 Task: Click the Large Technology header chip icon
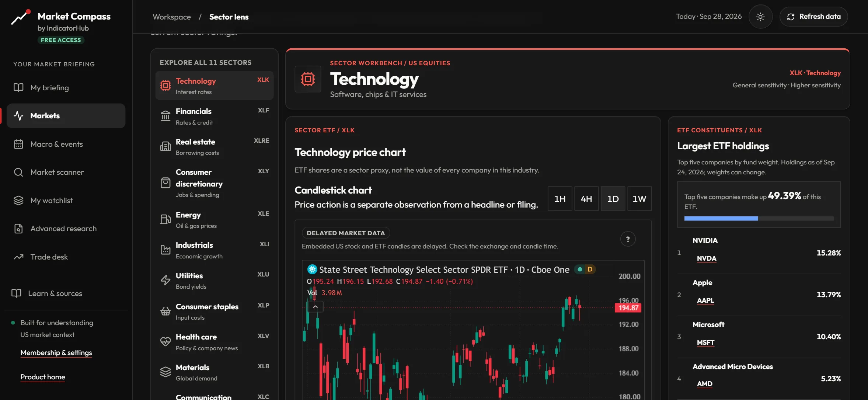point(308,79)
